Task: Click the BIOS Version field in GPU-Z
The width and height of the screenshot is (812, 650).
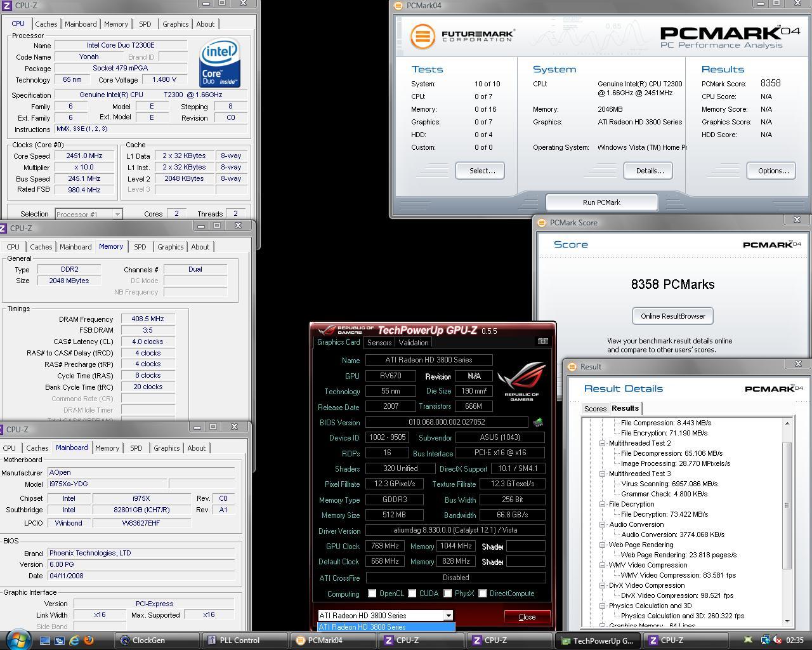Action: coord(447,422)
